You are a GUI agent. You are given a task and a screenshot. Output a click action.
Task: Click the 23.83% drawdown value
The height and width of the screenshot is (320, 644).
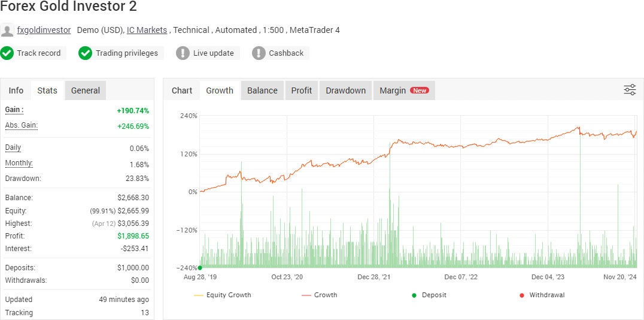[137, 179]
